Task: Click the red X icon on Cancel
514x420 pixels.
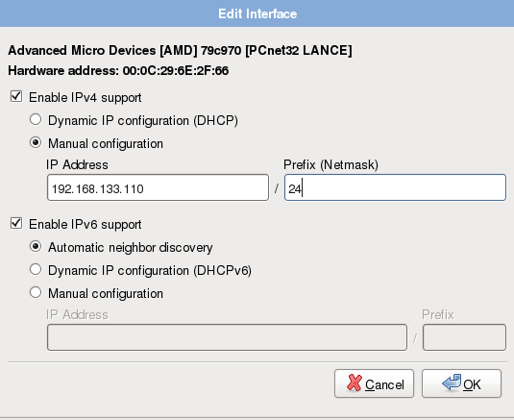Action: (x=354, y=383)
